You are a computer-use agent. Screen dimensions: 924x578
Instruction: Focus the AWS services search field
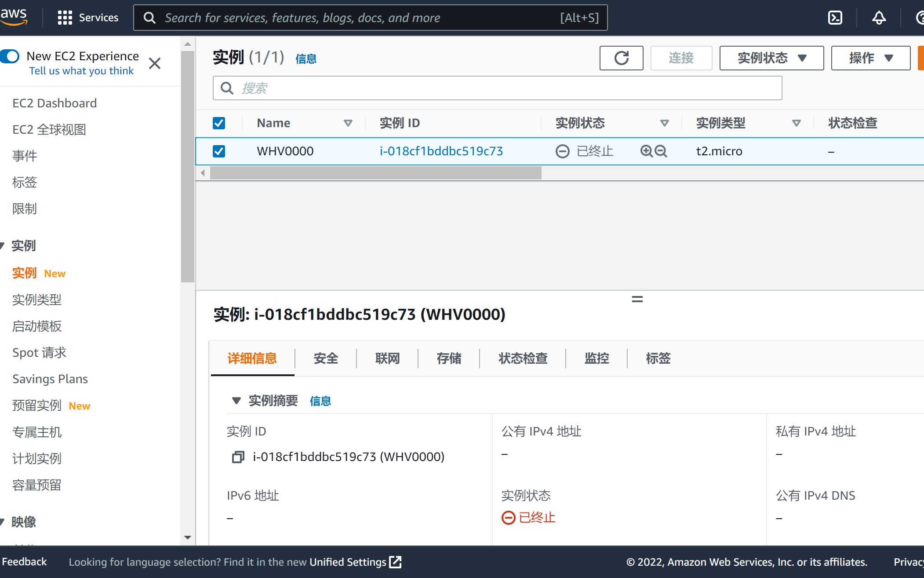370,18
